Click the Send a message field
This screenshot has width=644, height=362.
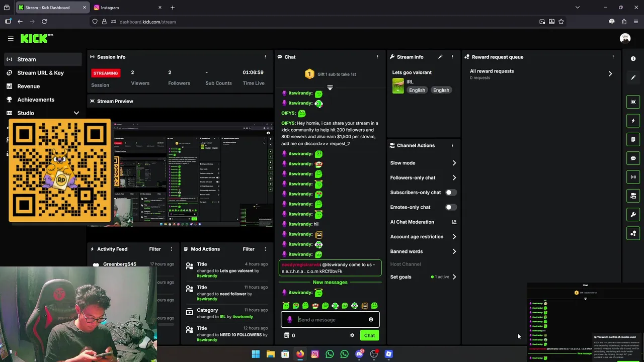click(x=330, y=320)
